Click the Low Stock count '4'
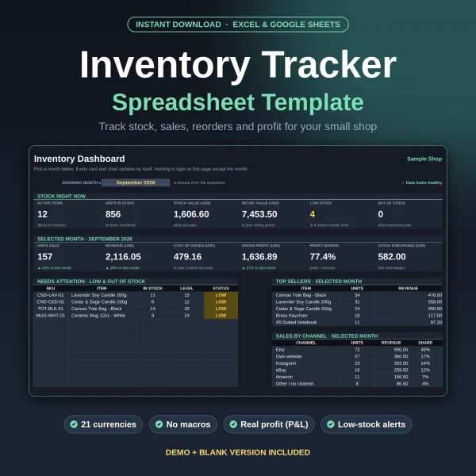Viewport: 476px width, 476px height. [x=313, y=214]
